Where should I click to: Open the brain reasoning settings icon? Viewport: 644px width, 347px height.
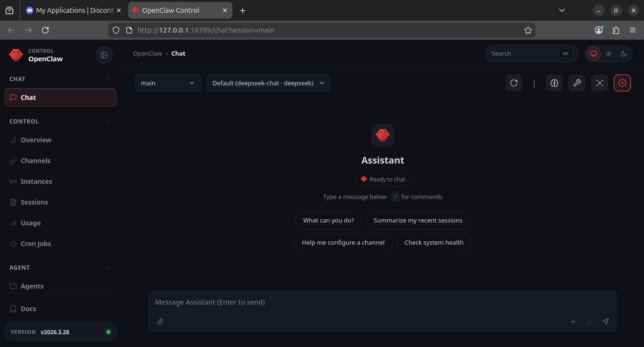tap(554, 83)
